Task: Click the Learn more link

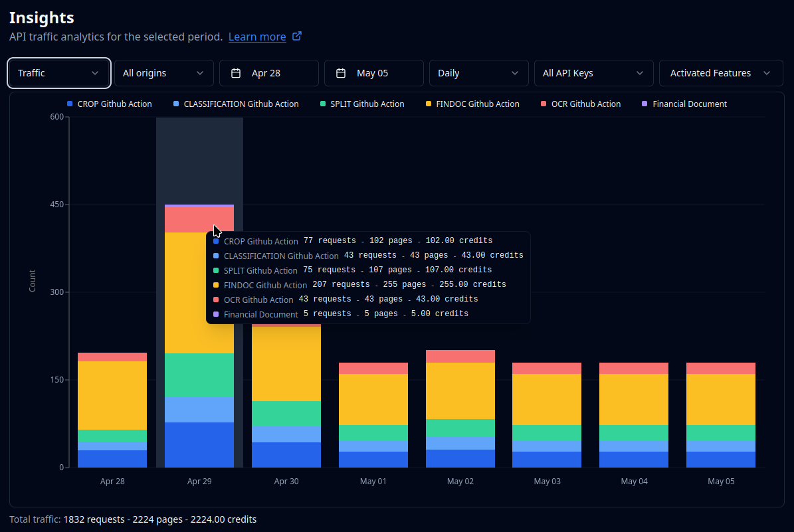Action: [x=257, y=37]
